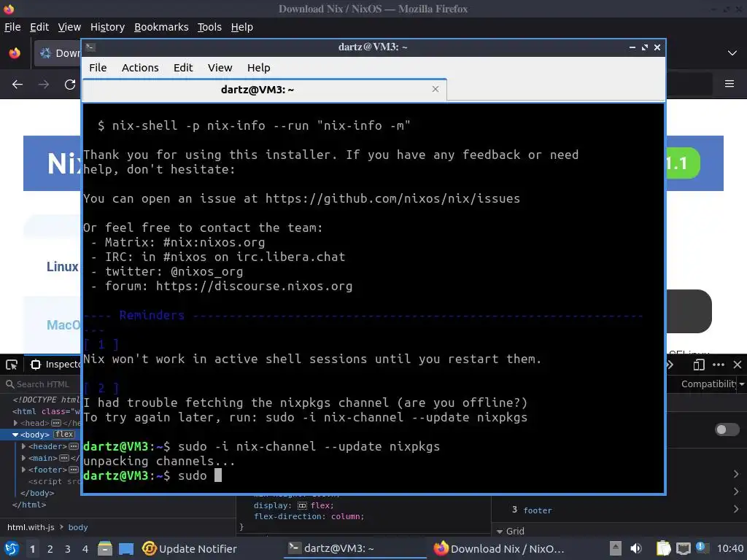747x560 pixels.
Task: Click Firefox forward arrow button
Action: coord(44,85)
